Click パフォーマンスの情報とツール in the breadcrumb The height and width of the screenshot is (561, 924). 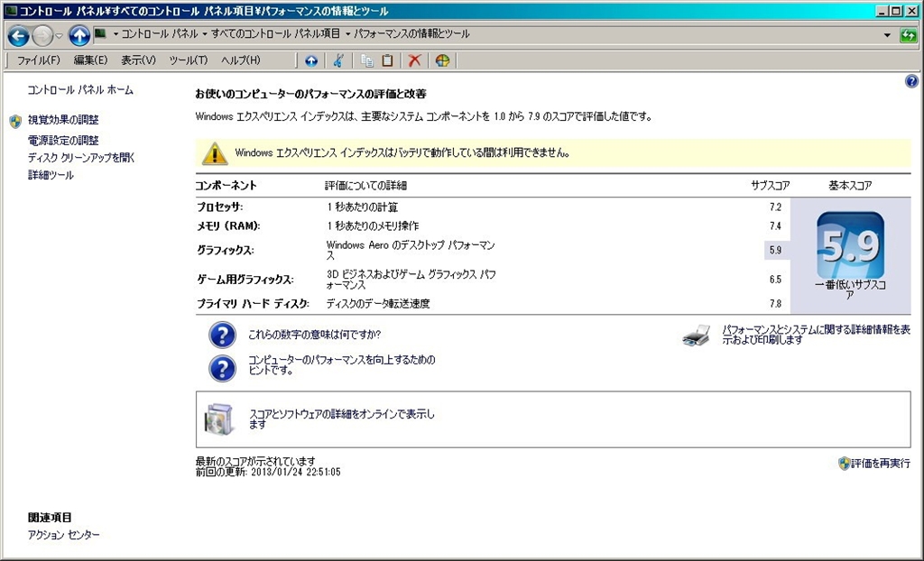[411, 34]
